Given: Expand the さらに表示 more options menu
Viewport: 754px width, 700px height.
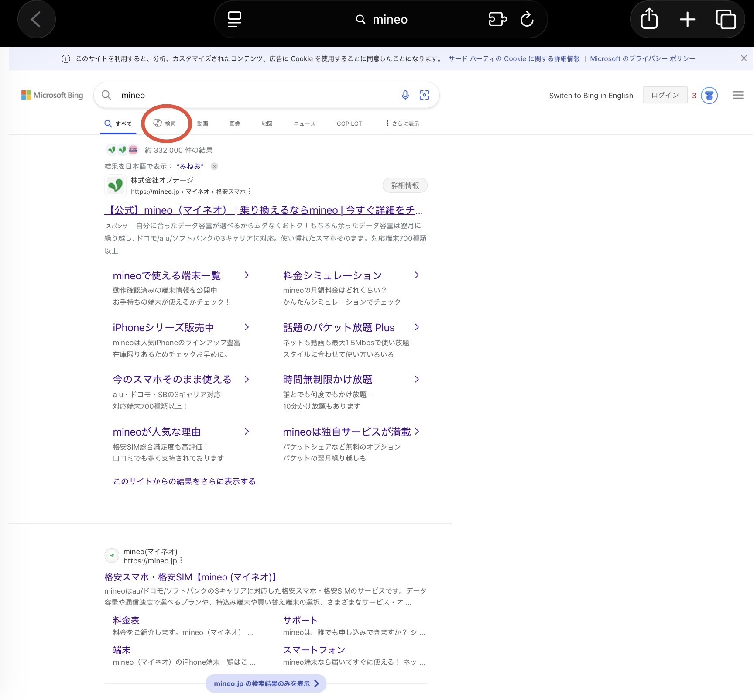Looking at the screenshot, I should click(x=402, y=124).
